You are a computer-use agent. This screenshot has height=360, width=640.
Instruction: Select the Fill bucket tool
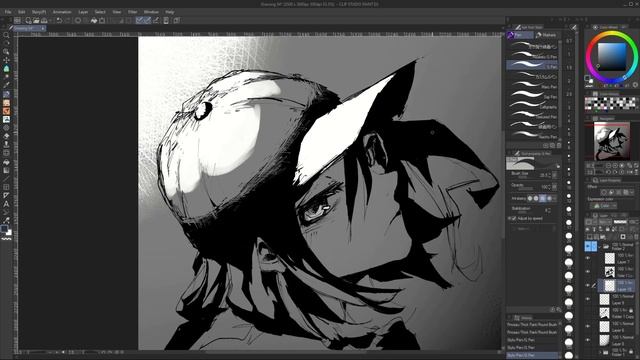coord(6,162)
